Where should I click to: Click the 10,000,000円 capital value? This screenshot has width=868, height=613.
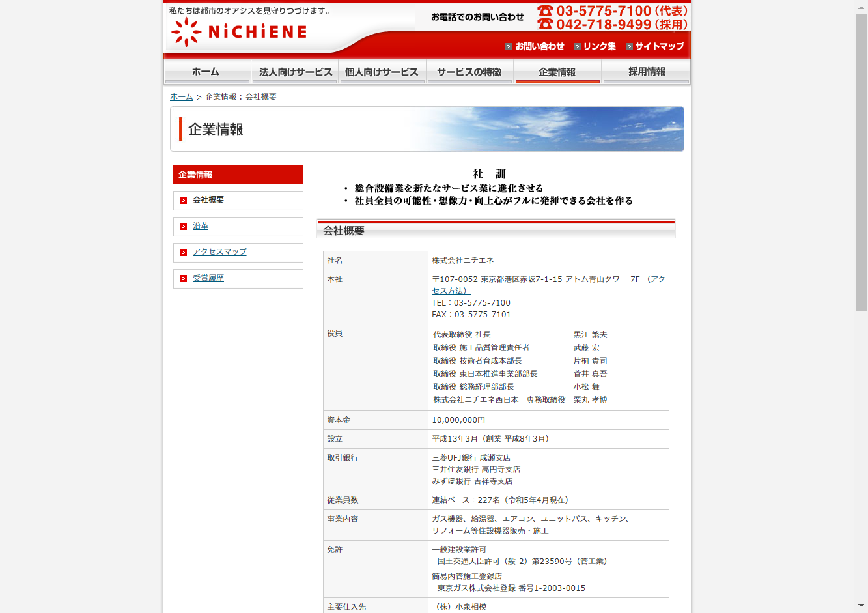pos(458,420)
